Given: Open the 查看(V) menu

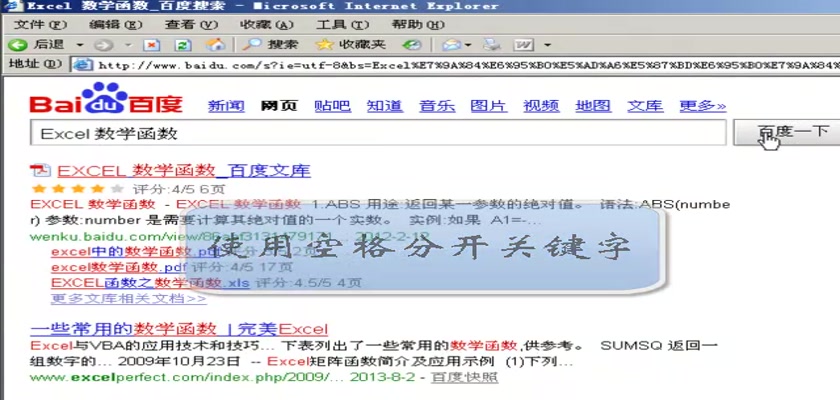Looking at the screenshot, I should (x=191, y=25).
